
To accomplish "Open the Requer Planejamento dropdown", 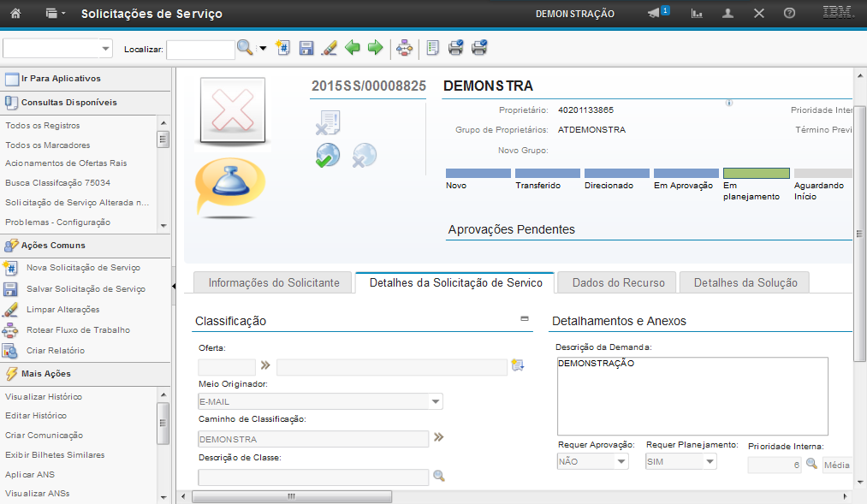I will 709,462.
